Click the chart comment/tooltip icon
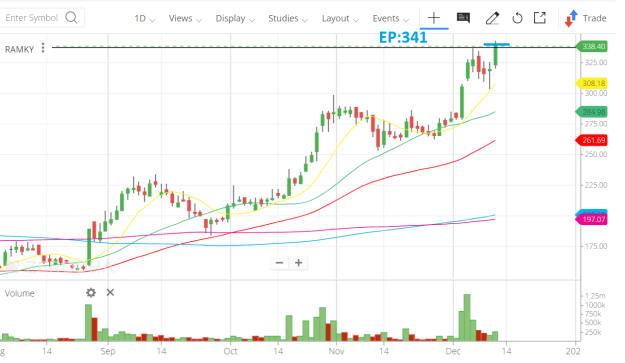Image resolution: width=625 pixels, height=363 pixels. pos(463,18)
